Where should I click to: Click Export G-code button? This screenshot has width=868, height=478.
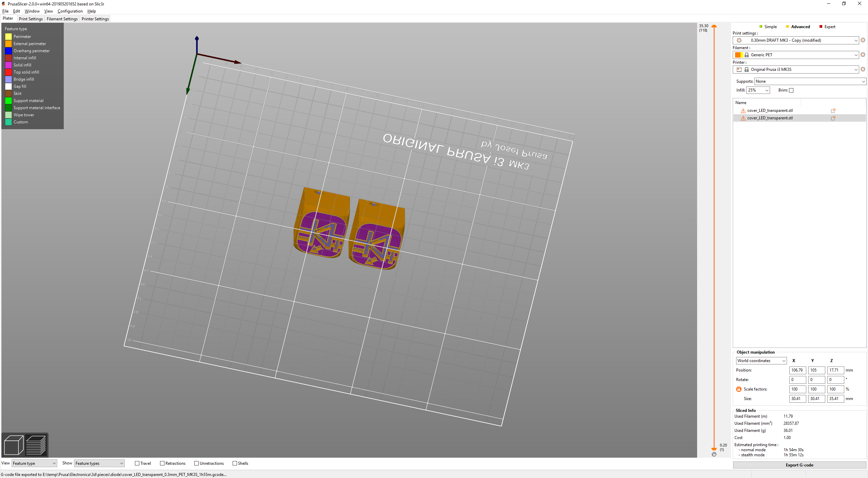pyautogui.click(x=800, y=465)
